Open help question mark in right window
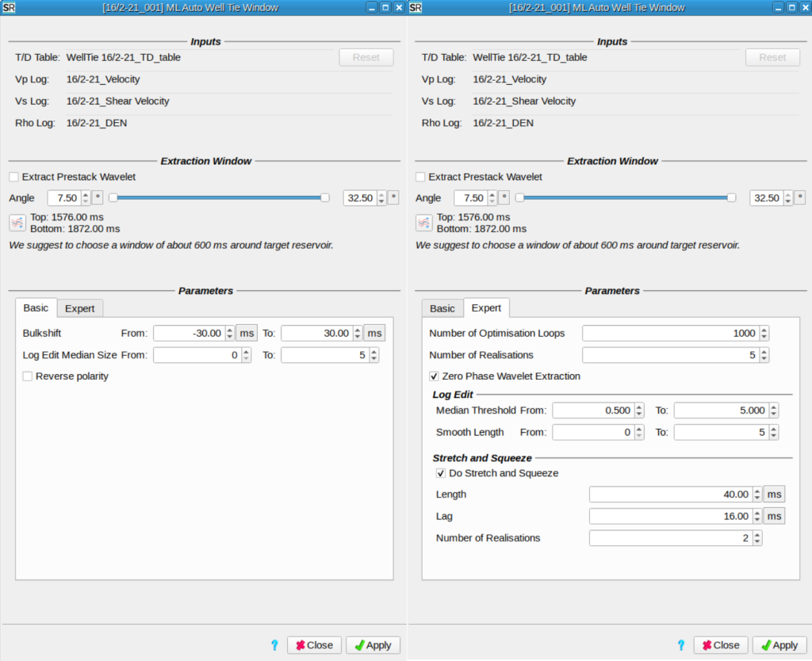 (x=681, y=645)
